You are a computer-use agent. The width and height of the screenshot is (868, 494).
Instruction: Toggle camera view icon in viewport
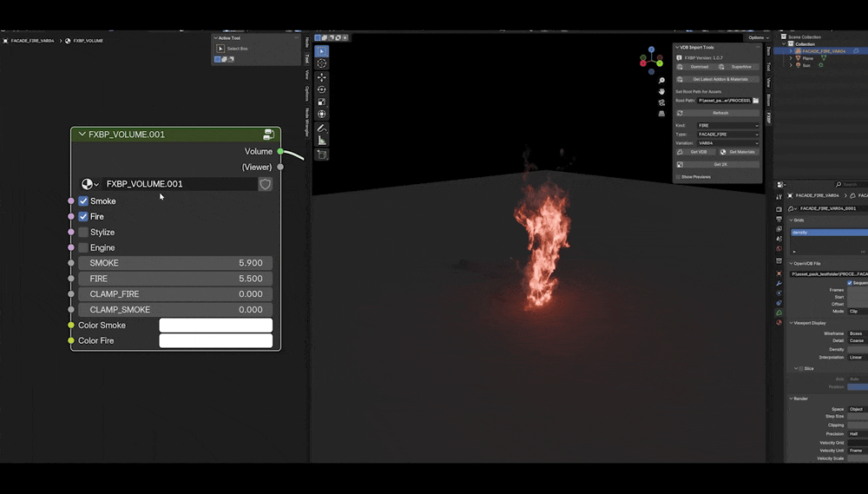[661, 102]
